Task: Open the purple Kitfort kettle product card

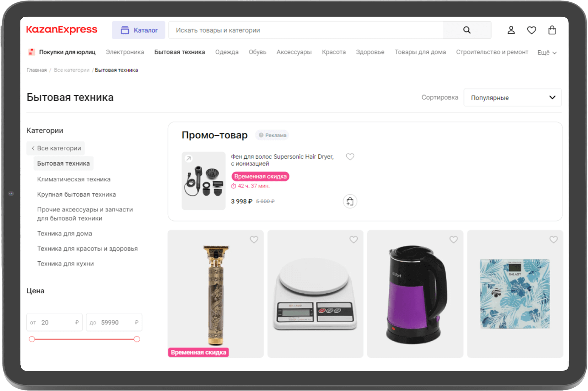Action: 415,294
